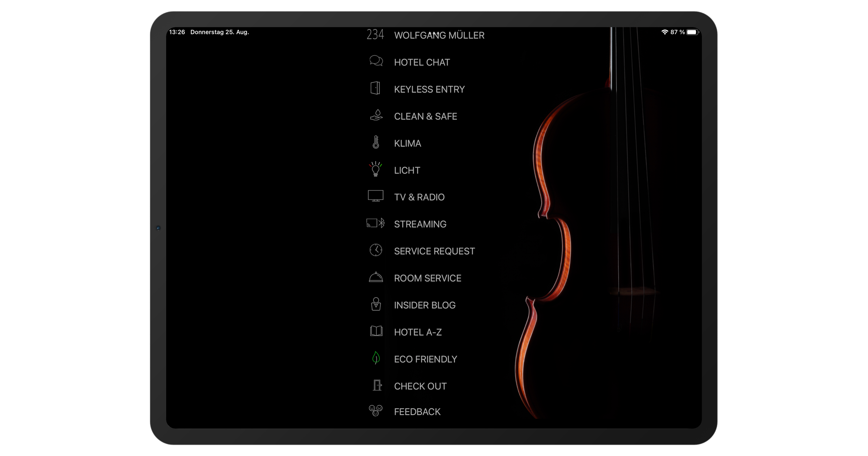
Task: Choose KEYLESS ENTRY from the menu
Action: click(x=429, y=89)
